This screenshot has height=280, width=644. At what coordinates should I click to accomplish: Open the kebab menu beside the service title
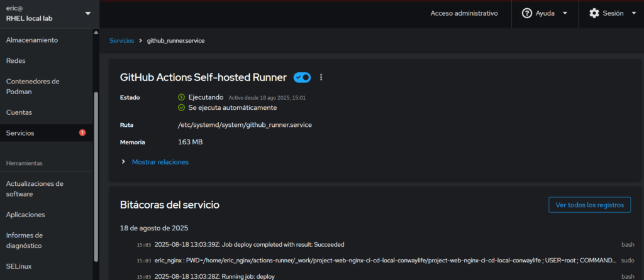point(321,77)
